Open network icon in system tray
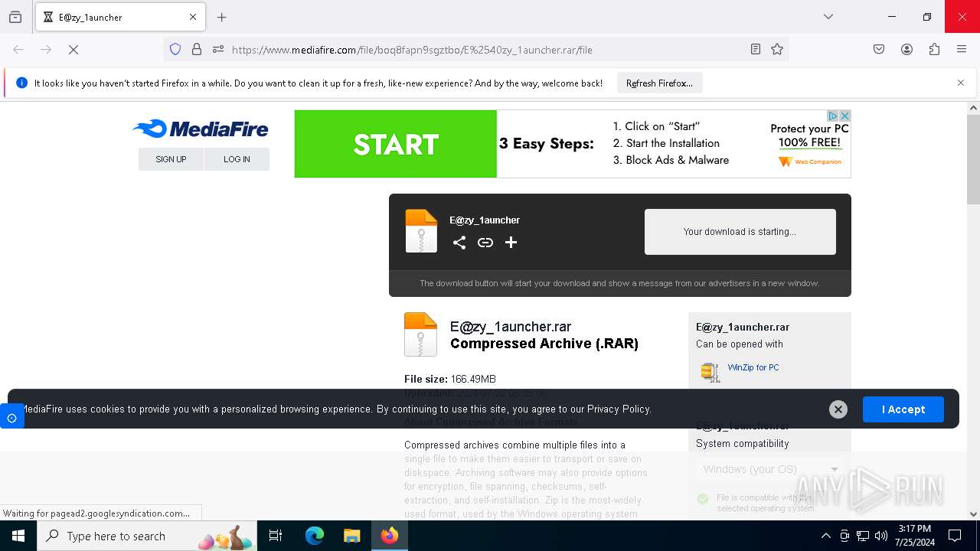 pyautogui.click(x=863, y=536)
